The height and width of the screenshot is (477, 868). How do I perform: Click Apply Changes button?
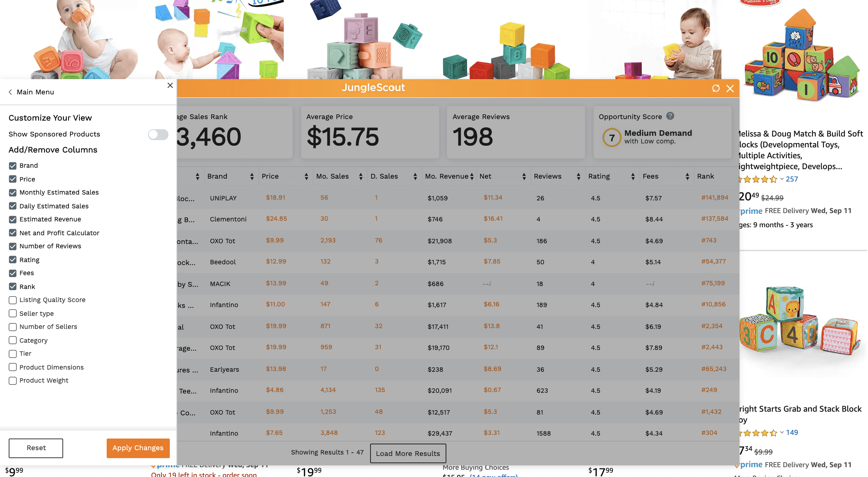(138, 448)
